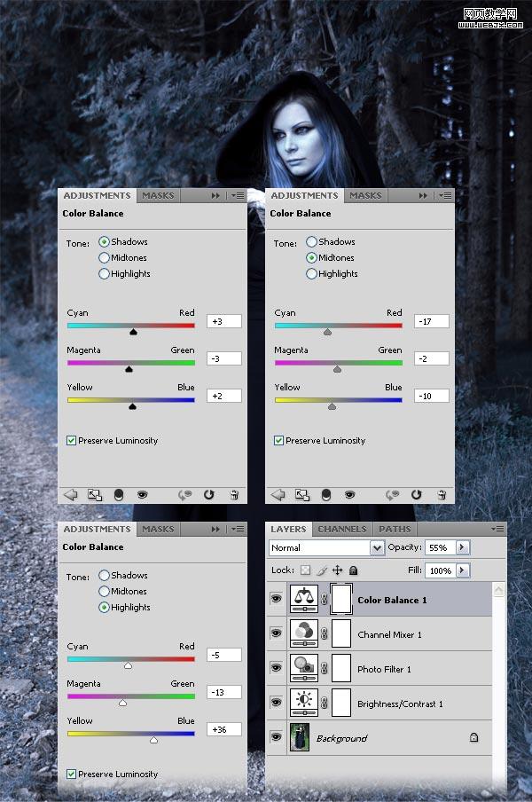
Task: Click the back arrow in the Midtones-tone panel
Action: [x=278, y=495]
